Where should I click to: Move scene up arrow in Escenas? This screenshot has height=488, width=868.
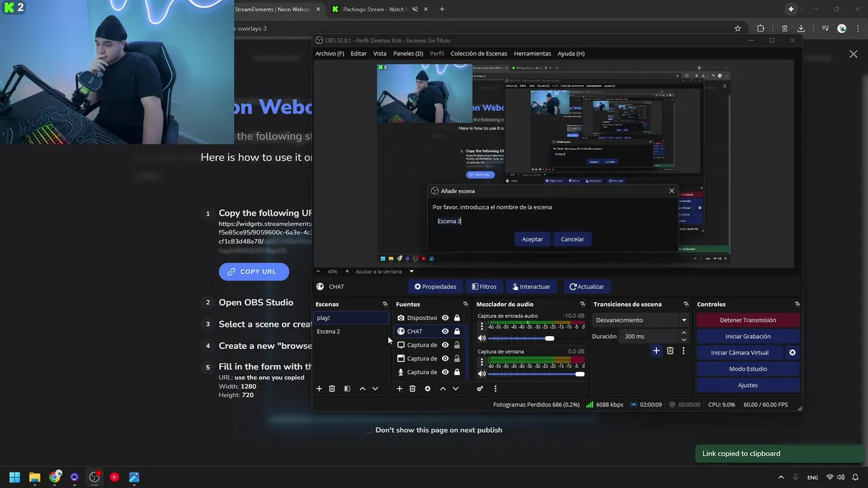pos(362,388)
